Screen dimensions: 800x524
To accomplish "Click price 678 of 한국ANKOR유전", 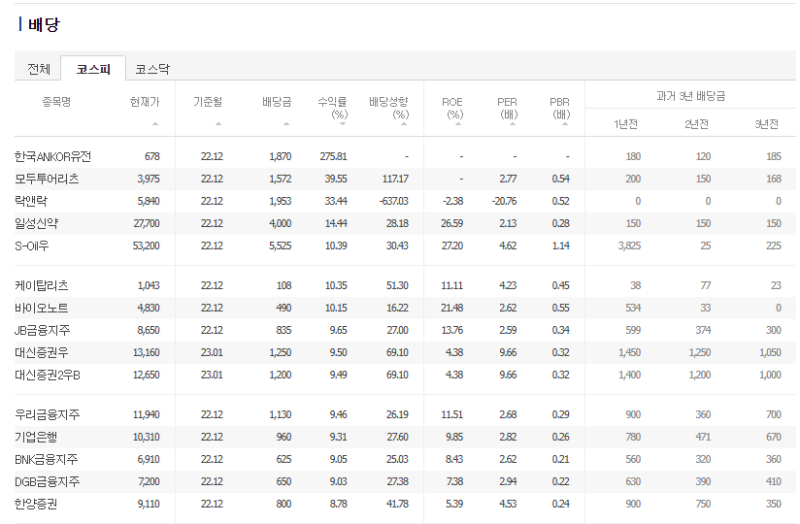I will (152, 157).
